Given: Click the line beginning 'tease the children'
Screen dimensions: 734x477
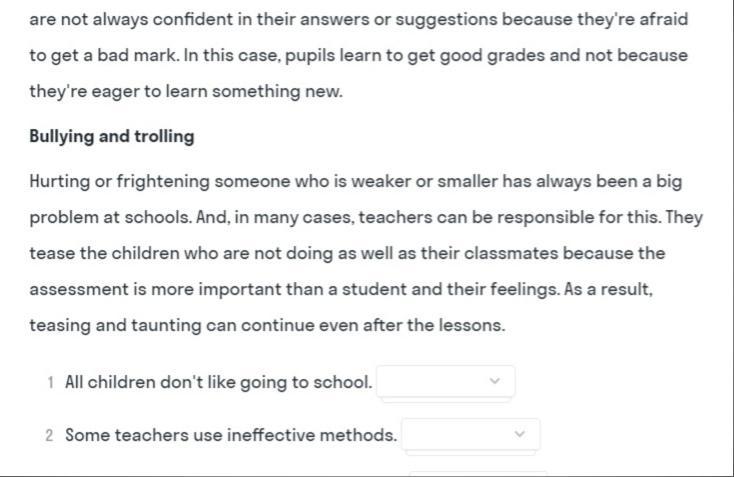Looking at the screenshot, I should (x=347, y=254).
